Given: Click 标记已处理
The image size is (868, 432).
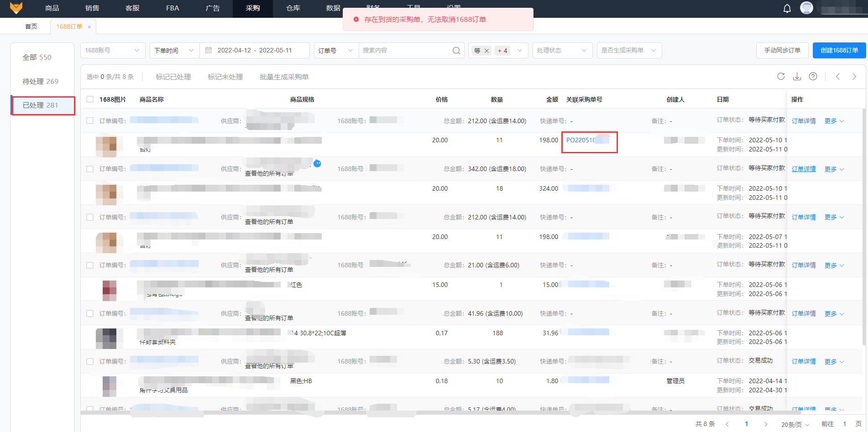Looking at the screenshot, I should coord(173,77).
